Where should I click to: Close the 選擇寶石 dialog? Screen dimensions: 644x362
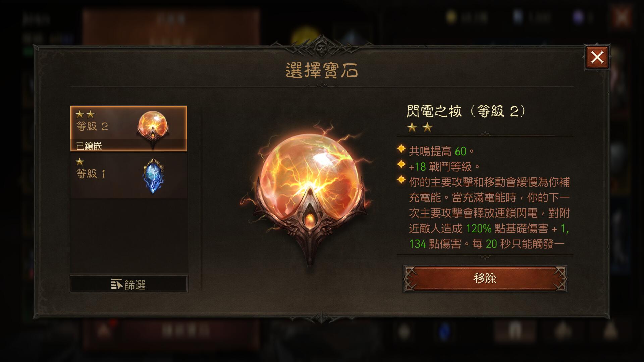pyautogui.click(x=597, y=57)
